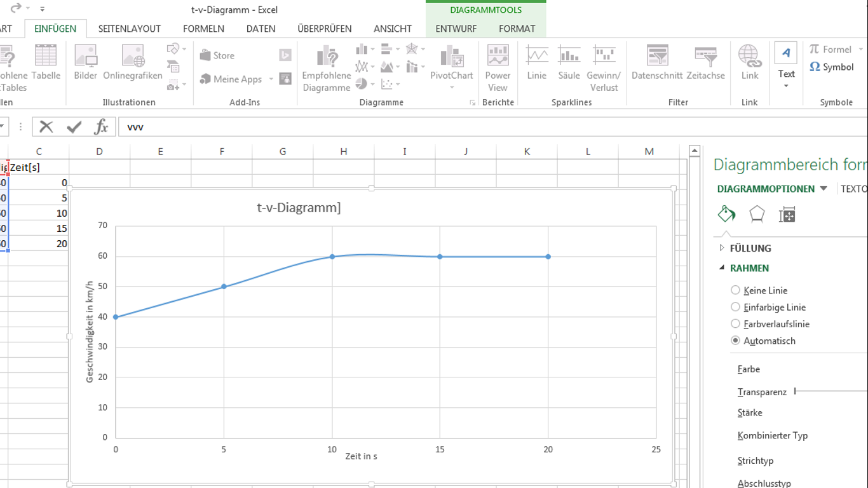Open Meine Apps dropdown arrow
Screen dimensions: 868x488
(271, 79)
